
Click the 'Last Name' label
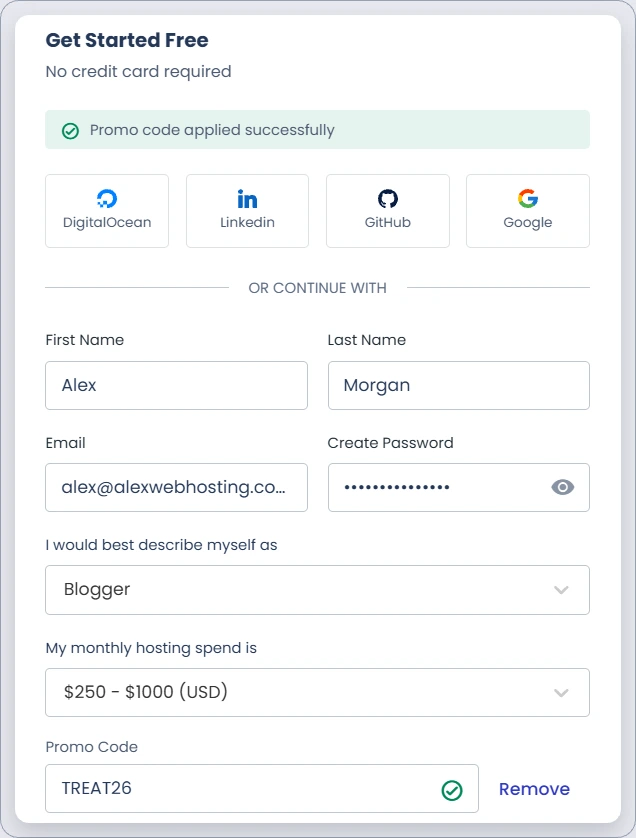pos(367,340)
